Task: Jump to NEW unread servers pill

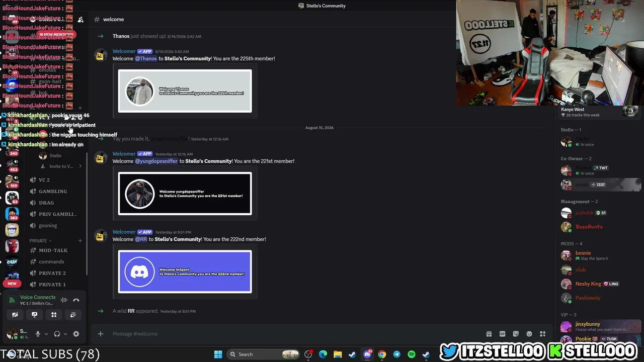Action: [x=12, y=284]
